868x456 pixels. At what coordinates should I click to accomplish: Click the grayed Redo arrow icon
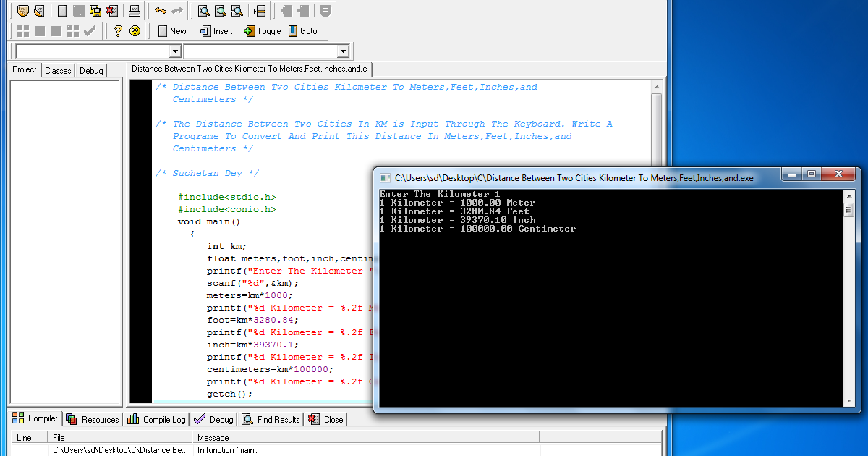coord(177,11)
